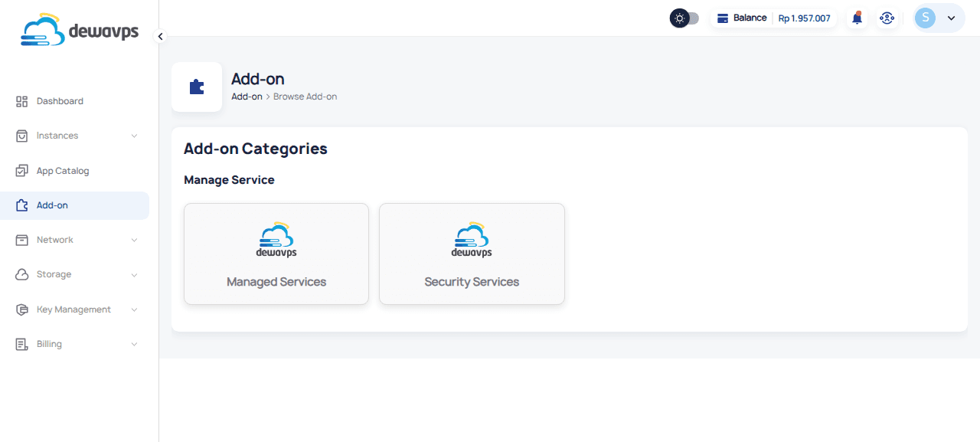Open the Security Services category card
Screen dimensions: 980x442
click(x=472, y=254)
